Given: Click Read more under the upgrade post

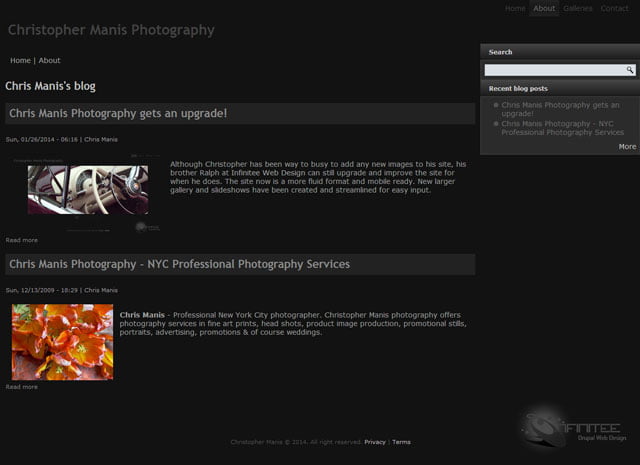Looking at the screenshot, I should [x=21, y=240].
